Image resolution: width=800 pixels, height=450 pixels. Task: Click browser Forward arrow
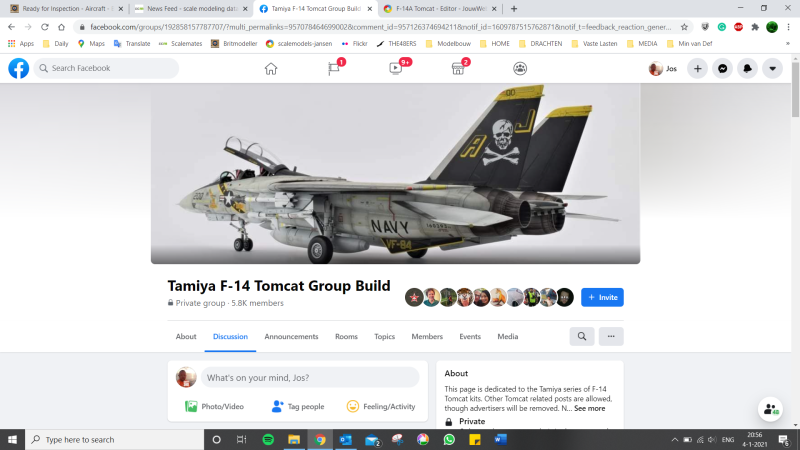pyautogui.click(x=28, y=27)
